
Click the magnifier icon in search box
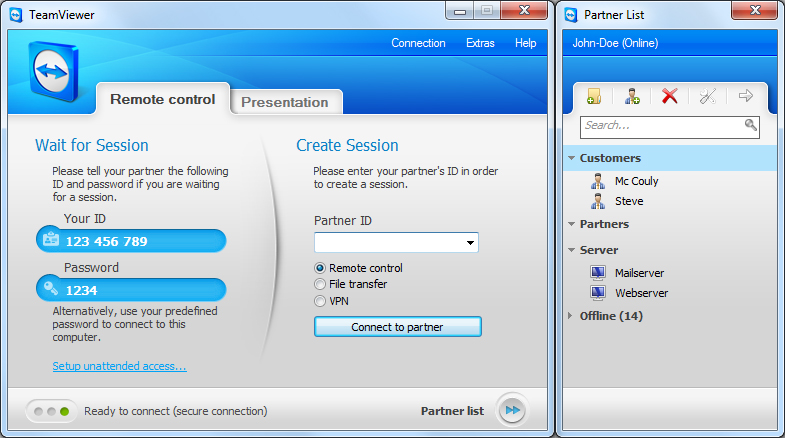coord(750,125)
